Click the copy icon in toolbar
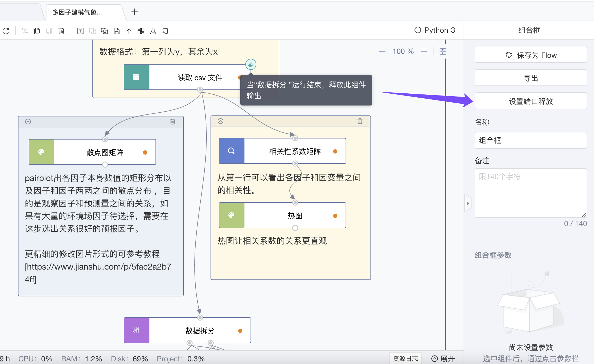The height and width of the screenshot is (364, 594). click(x=37, y=31)
